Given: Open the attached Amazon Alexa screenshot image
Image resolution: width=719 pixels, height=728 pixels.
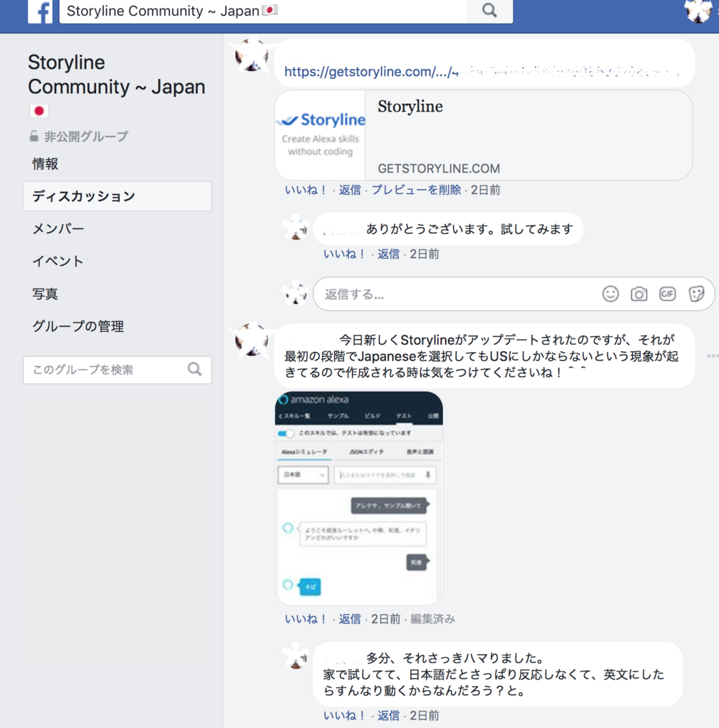Looking at the screenshot, I should [359, 498].
